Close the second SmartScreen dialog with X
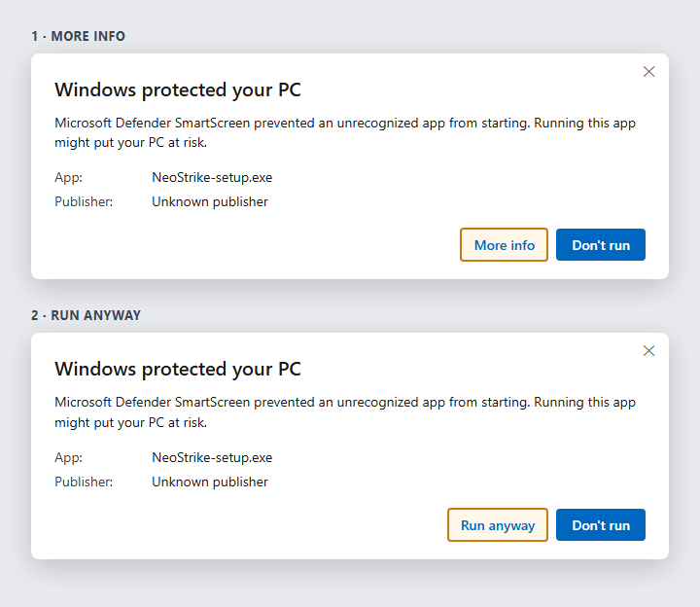 (648, 350)
